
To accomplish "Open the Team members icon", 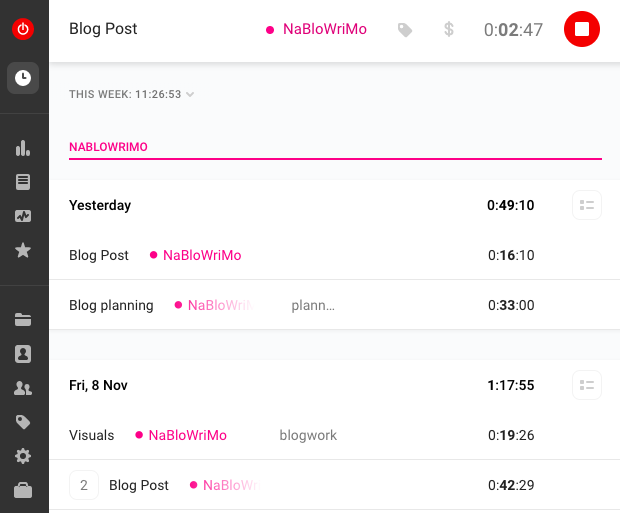I will click(x=23, y=388).
